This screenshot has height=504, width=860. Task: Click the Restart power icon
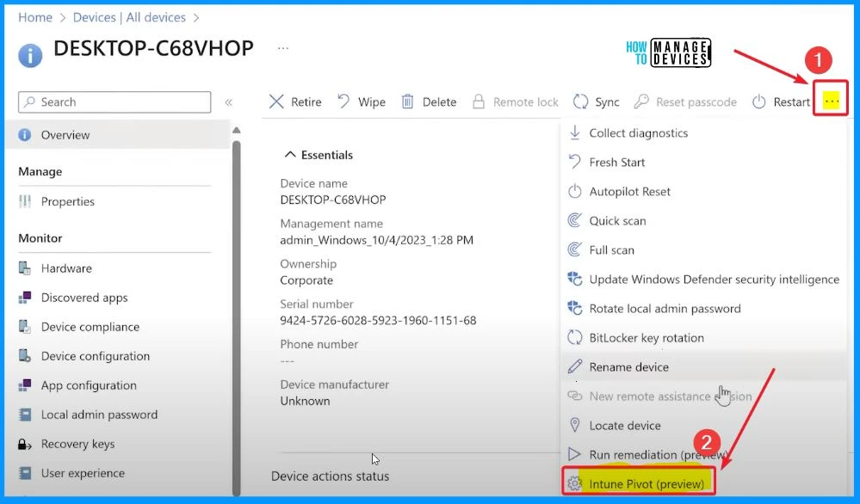point(759,101)
